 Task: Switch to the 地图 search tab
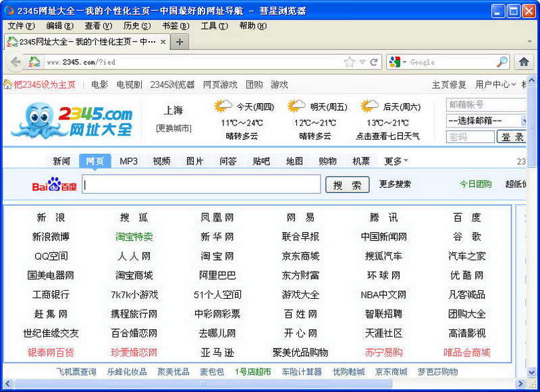pyautogui.click(x=294, y=161)
